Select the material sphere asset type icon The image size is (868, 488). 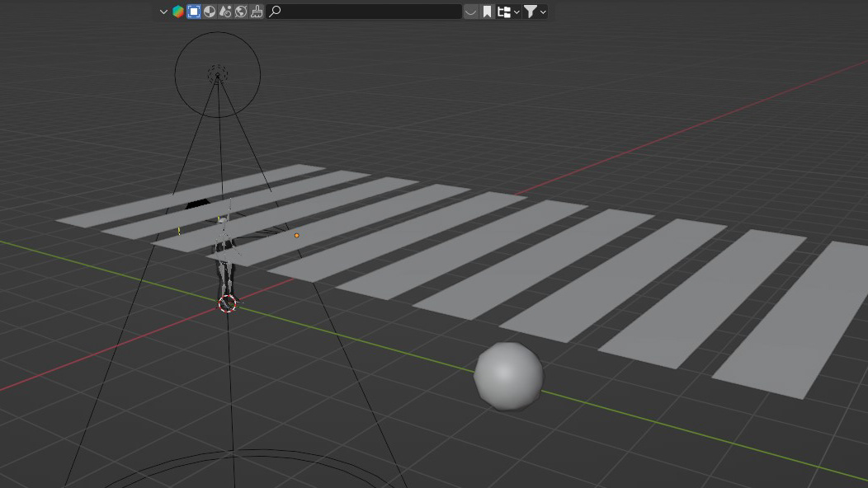210,12
